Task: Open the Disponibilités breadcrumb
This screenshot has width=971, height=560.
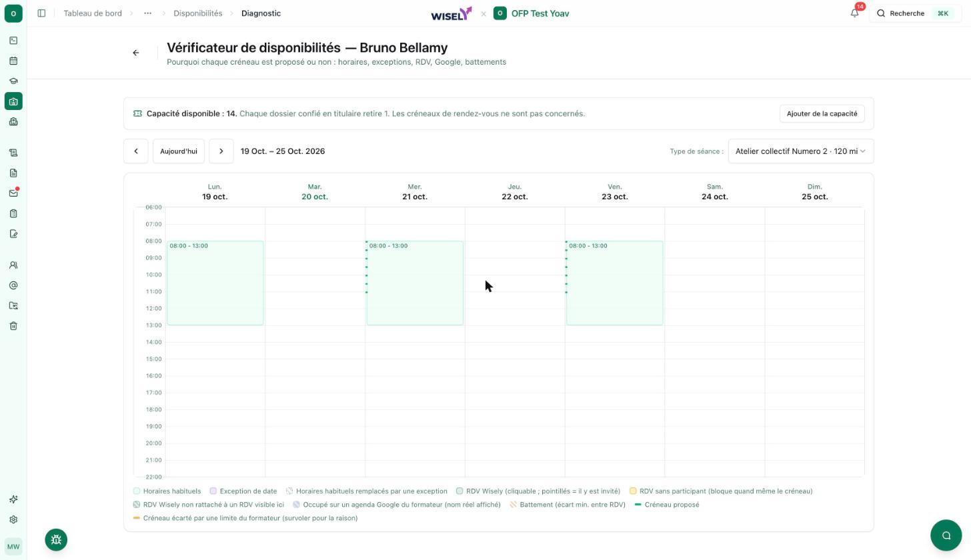Action: pos(198,13)
